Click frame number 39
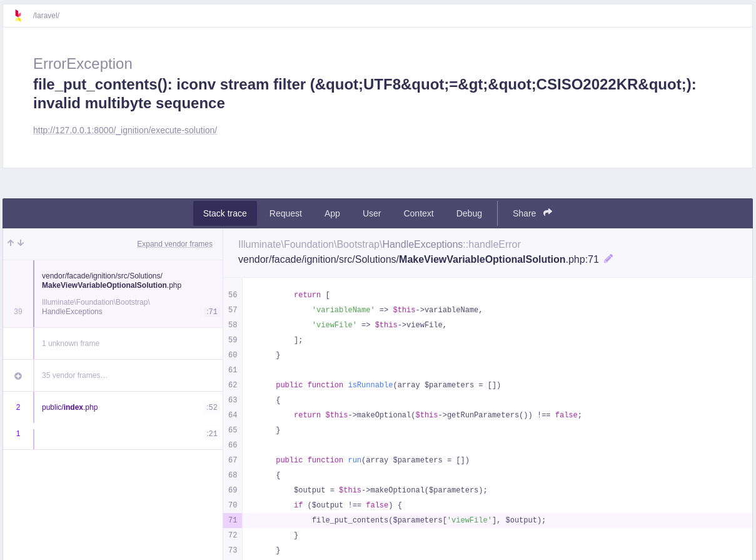756x560 pixels. tap(18, 312)
